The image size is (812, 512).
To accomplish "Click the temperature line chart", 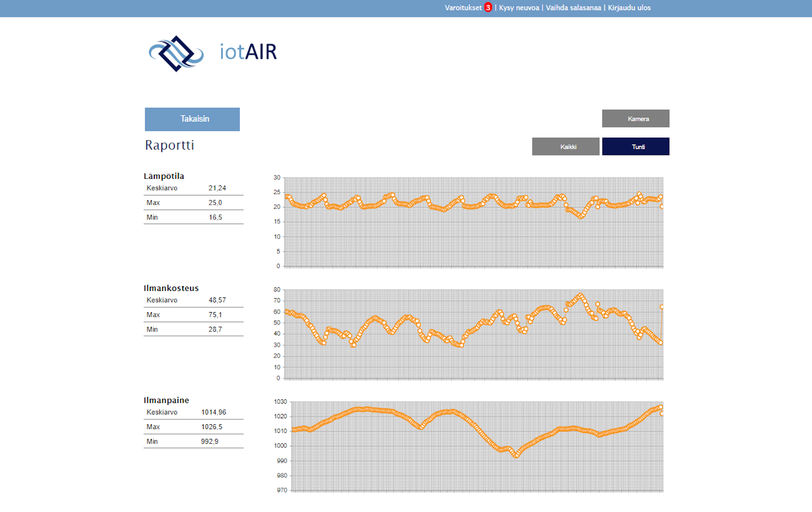I will tap(468, 222).
